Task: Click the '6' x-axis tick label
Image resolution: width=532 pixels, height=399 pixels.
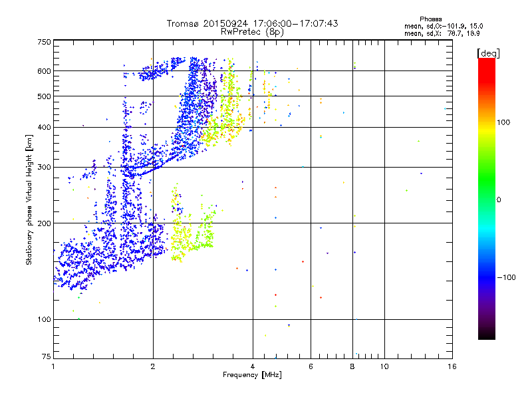Action: [x=311, y=366]
